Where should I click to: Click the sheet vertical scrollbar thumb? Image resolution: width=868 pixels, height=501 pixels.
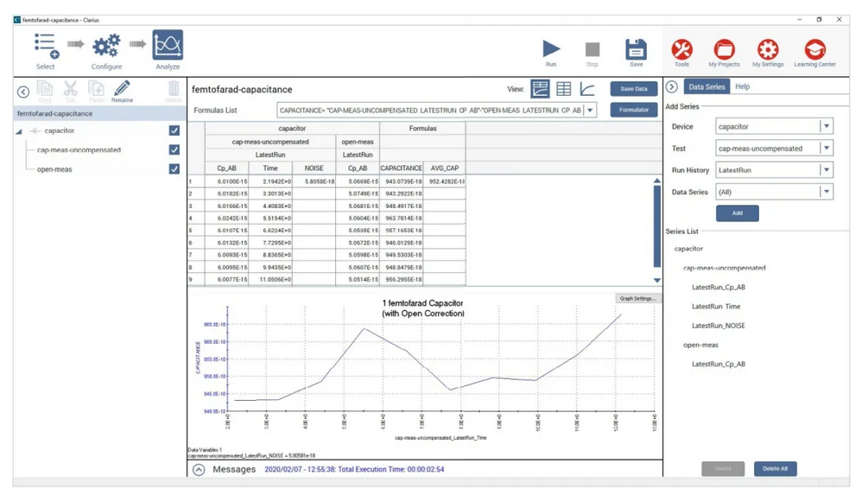click(657, 226)
